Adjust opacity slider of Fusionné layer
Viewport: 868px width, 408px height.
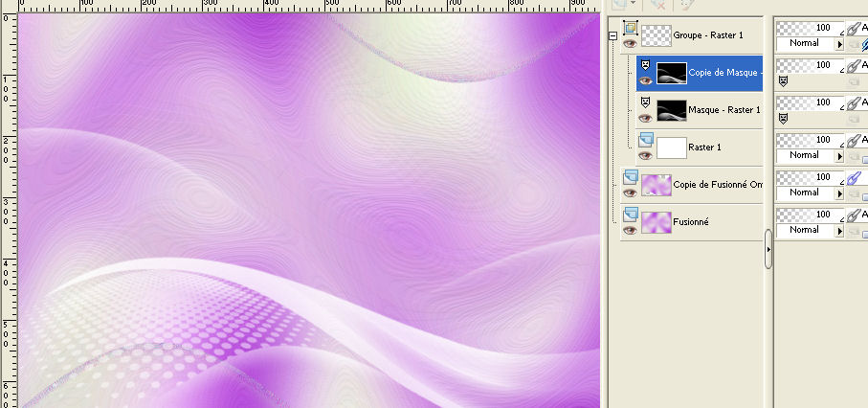[x=810, y=214]
